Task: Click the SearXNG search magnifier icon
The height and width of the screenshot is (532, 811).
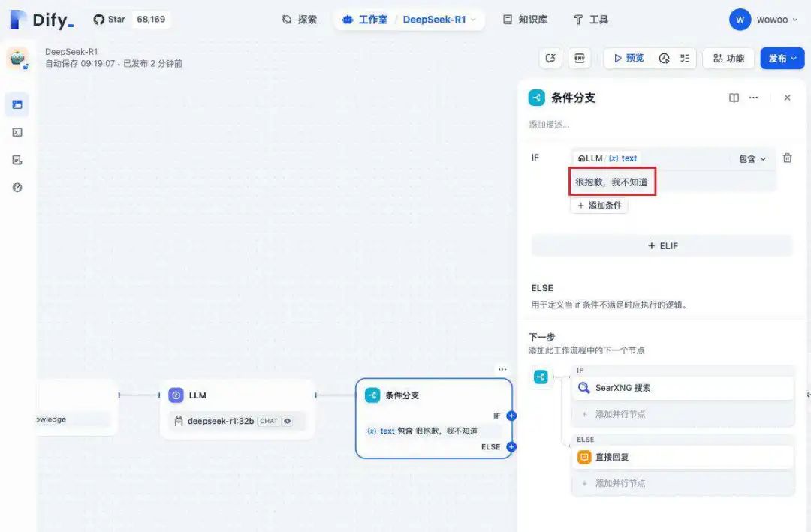Action: pos(584,388)
